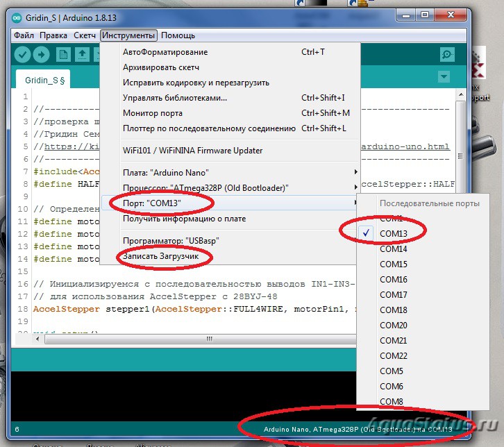Select COM20 serial port
This screenshot has height=447, width=504.
[423, 326]
